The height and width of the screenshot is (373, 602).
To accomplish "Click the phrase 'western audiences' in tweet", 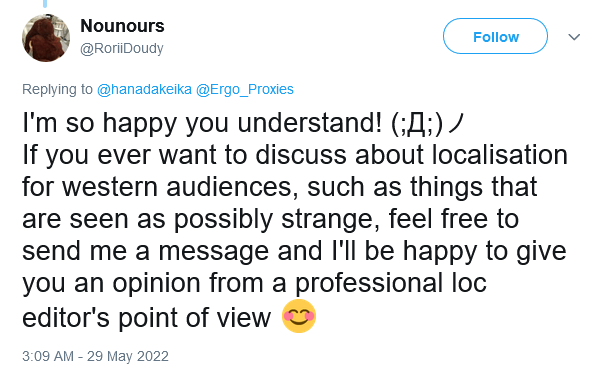I will point(180,187).
